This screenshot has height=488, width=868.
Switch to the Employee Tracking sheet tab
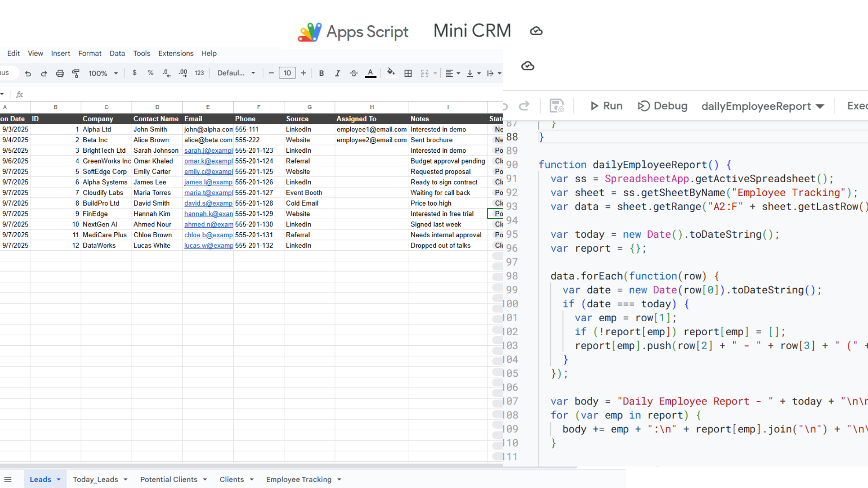(x=299, y=479)
